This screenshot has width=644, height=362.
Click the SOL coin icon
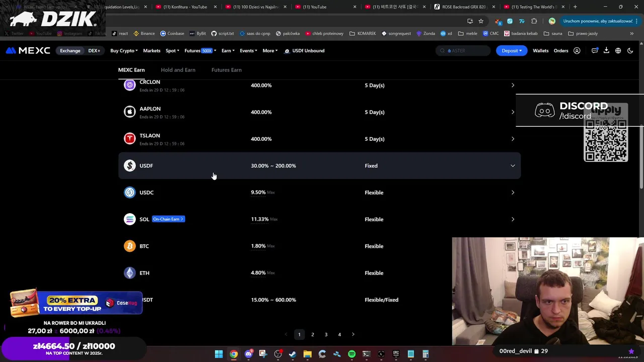[130, 219]
